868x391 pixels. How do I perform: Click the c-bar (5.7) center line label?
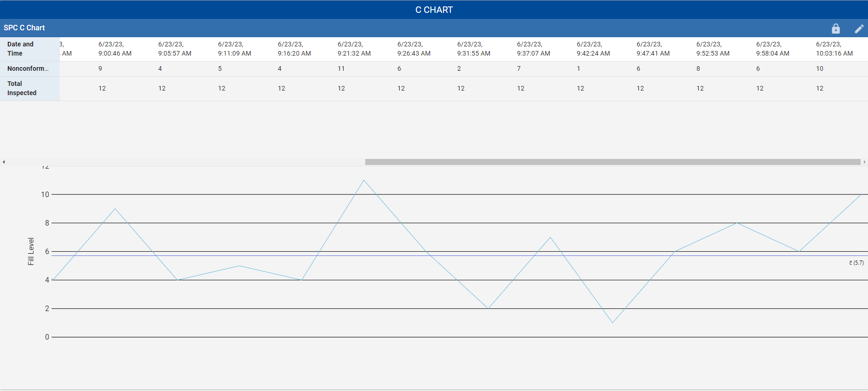click(857, 263)
